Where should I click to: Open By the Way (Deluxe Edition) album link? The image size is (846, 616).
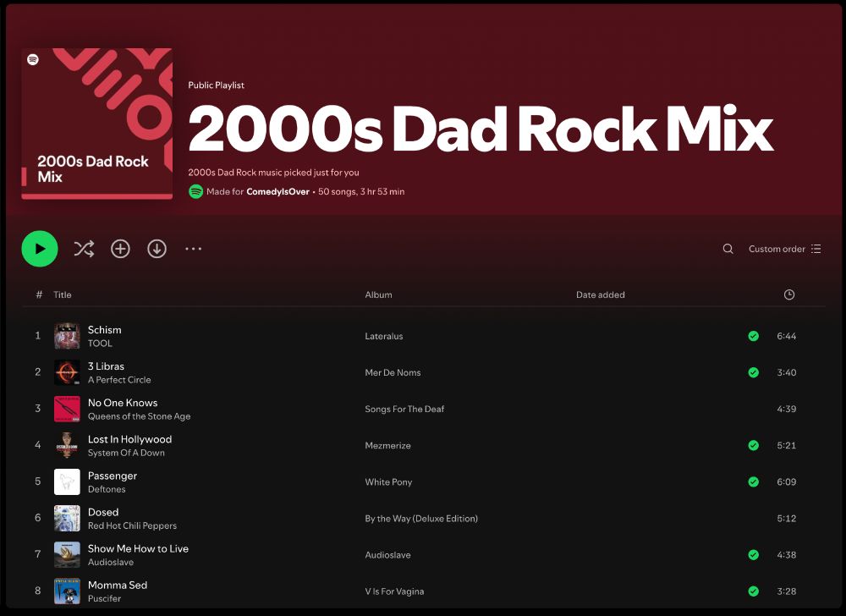(421, 519)
